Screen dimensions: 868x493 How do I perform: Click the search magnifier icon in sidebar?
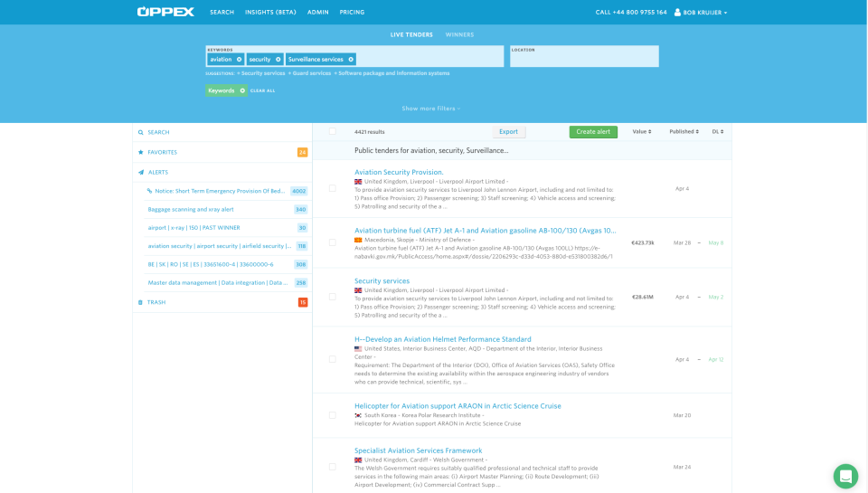[141, 132]
